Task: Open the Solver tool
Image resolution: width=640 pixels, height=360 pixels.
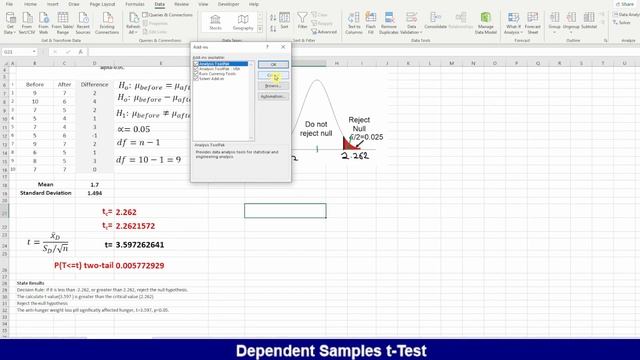Action: [622, 22]
